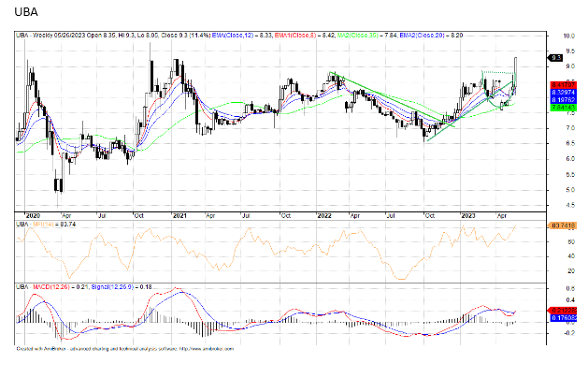
Task: Click the 20 level on MFI axis
Action: coord(571,271)
